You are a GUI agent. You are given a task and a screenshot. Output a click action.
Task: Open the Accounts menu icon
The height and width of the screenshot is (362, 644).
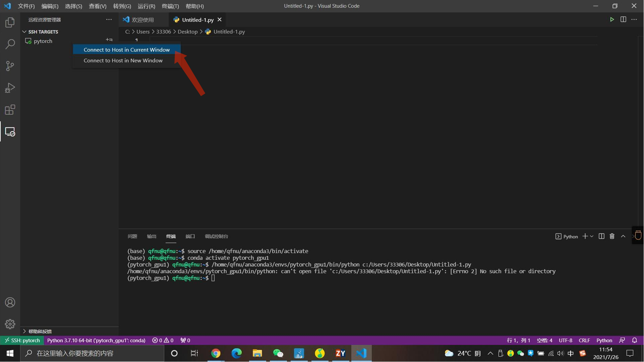[10, 302]
